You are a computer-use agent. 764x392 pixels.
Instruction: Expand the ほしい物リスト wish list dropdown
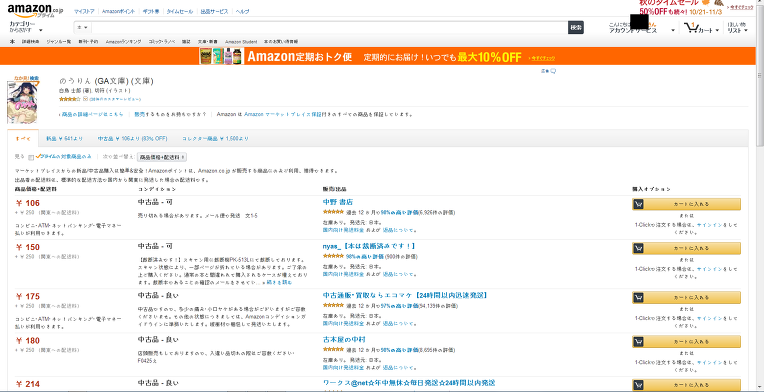[x=738, y=28]
